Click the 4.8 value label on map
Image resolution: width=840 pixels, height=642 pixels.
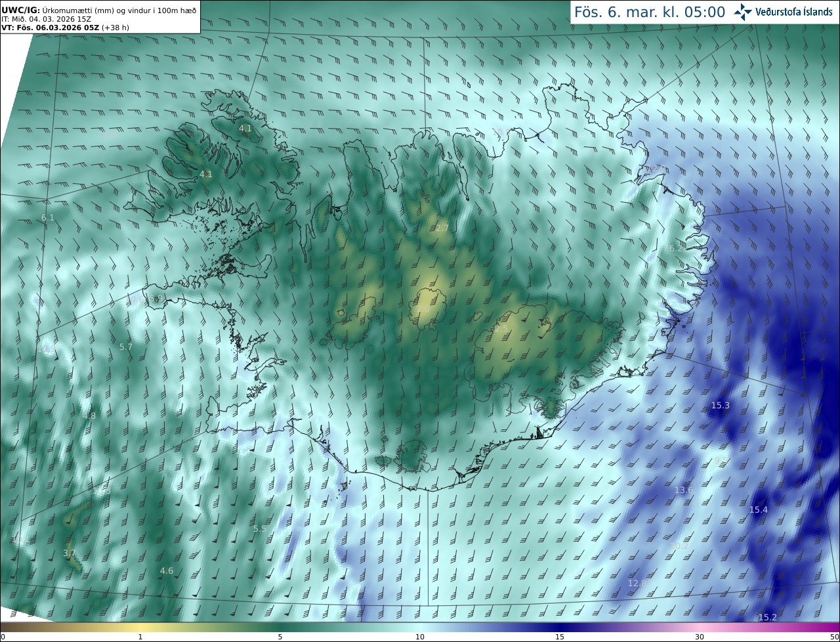(x=89, y=416)
